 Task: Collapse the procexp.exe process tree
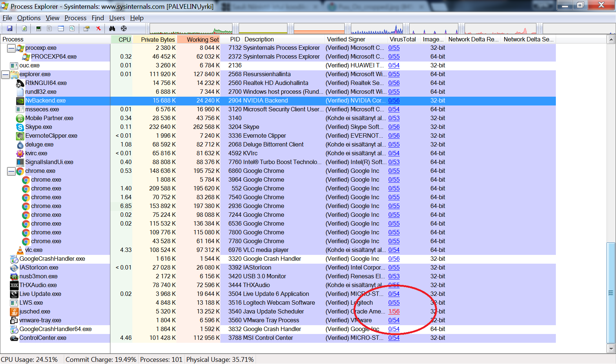coord(11,48)
